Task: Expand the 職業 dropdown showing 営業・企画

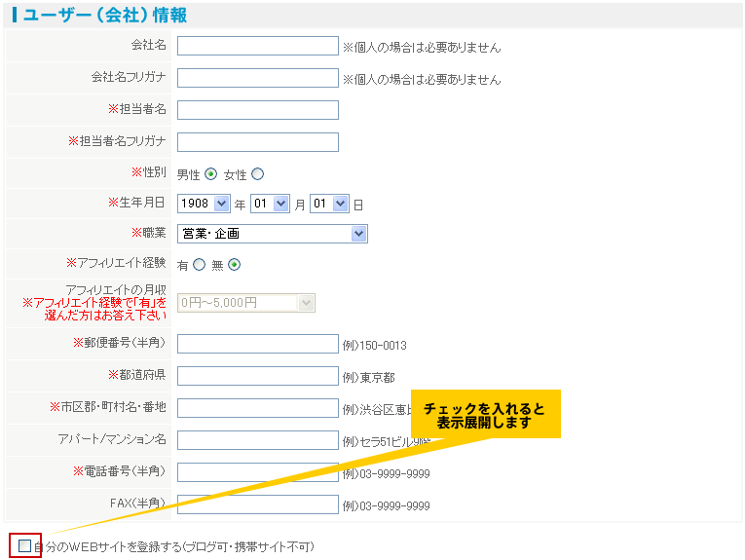Action: coord(272,234)
